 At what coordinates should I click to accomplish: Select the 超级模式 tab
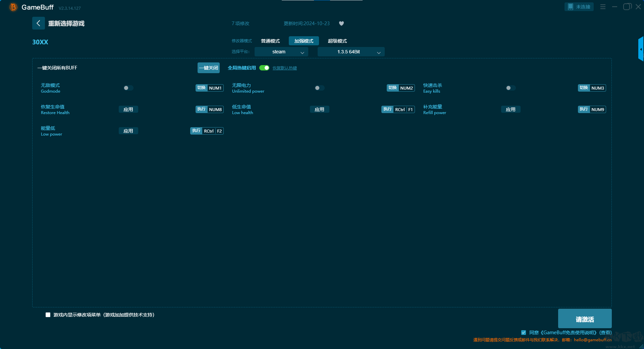coord(337,41)
